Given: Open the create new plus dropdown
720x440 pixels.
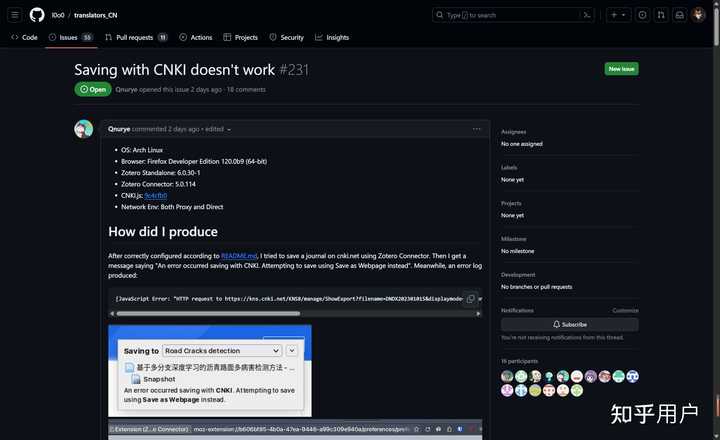Looking at the screenshot, I should [618, 15].
